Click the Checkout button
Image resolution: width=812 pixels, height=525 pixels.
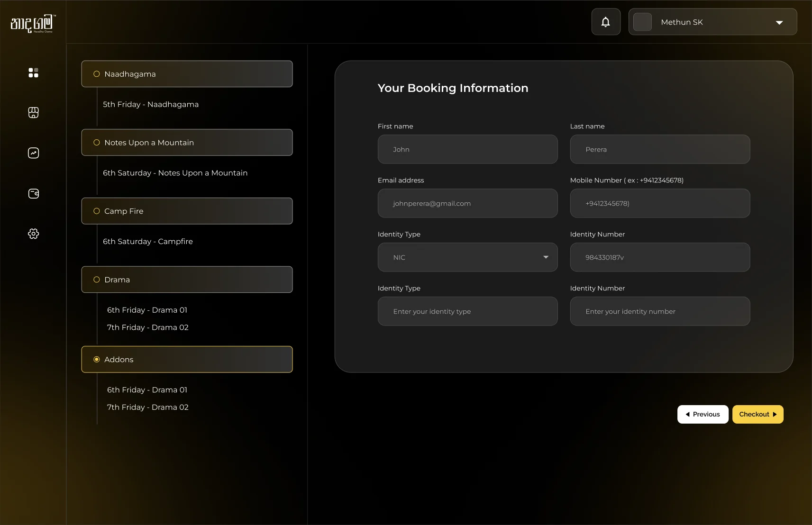(x=757, y=414)
